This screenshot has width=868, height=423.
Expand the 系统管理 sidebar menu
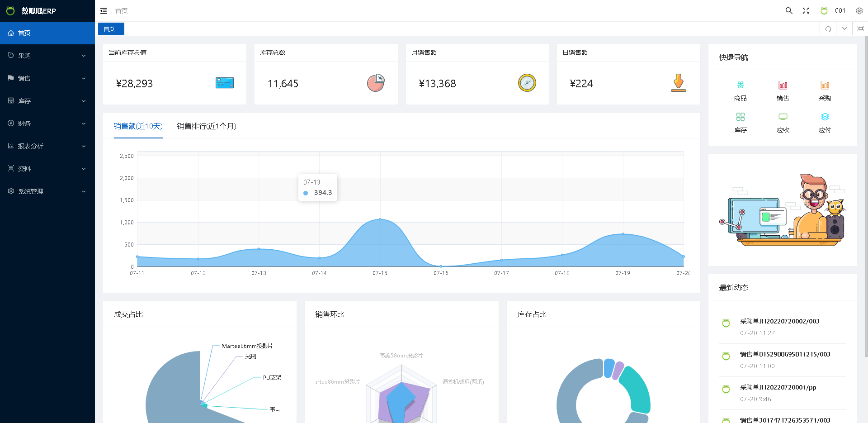click(x=47, y=191)
